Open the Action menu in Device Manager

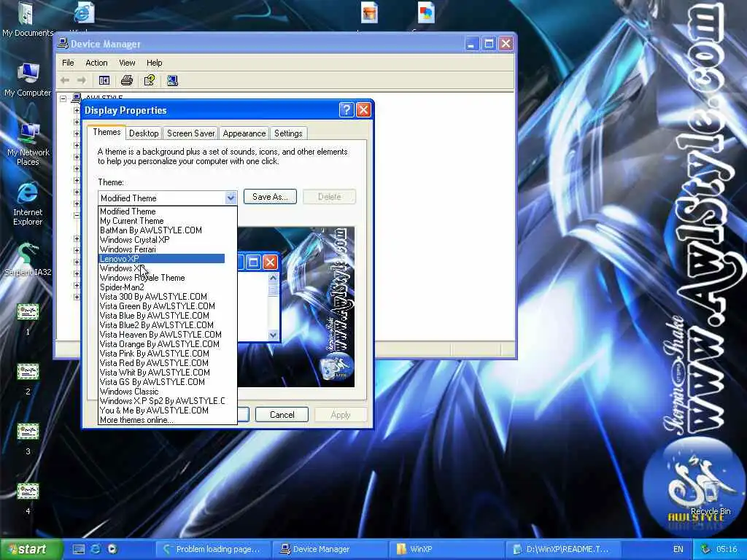coord(96,63)
